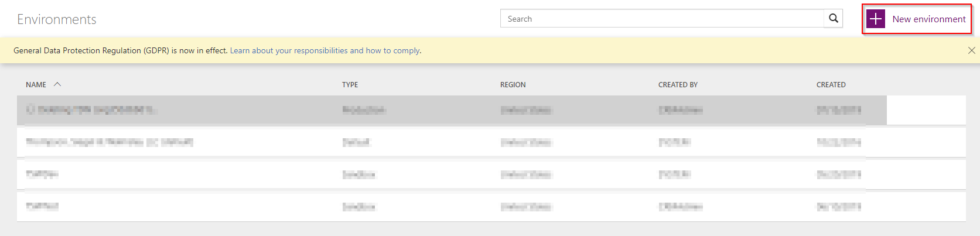Click the New environment label

point(928,19)
